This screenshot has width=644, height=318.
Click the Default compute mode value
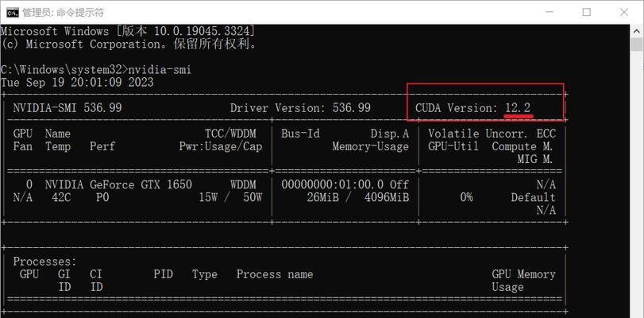(x=533, y=197)
